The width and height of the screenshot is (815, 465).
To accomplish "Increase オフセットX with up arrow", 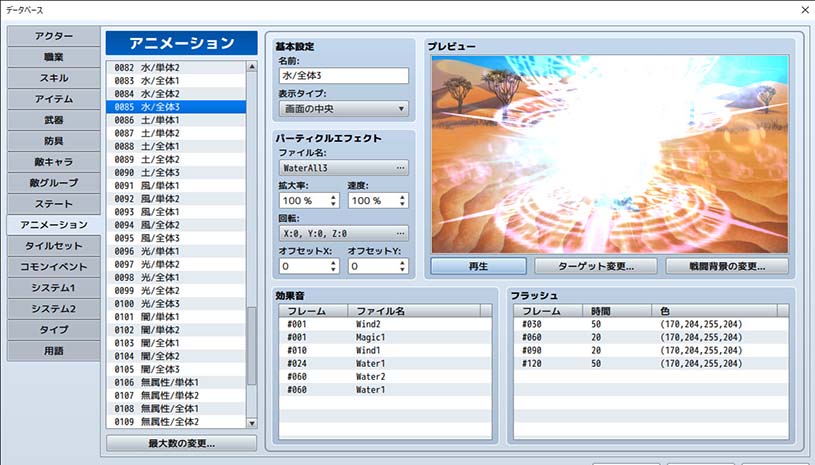I will (333, 262).
